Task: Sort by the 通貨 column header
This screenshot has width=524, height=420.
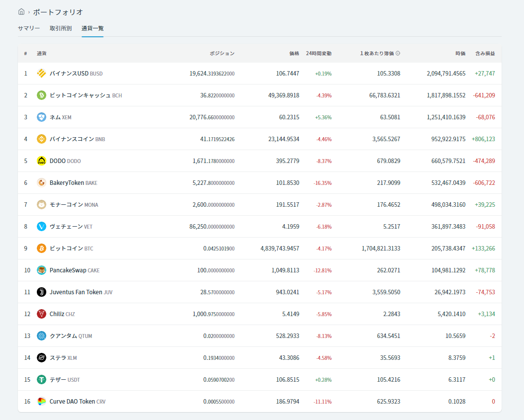Action: [x=42, y=53]
